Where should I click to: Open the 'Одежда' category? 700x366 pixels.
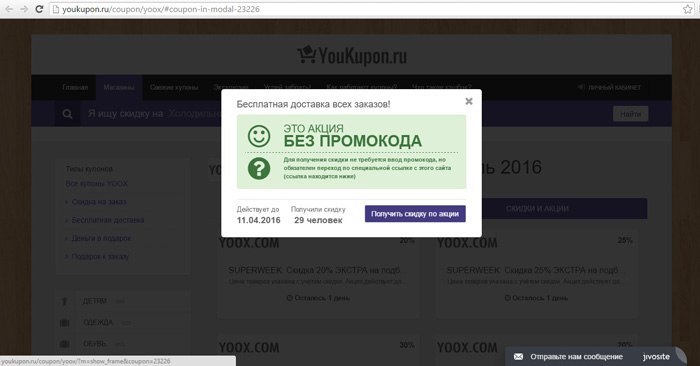click(98, 322)
